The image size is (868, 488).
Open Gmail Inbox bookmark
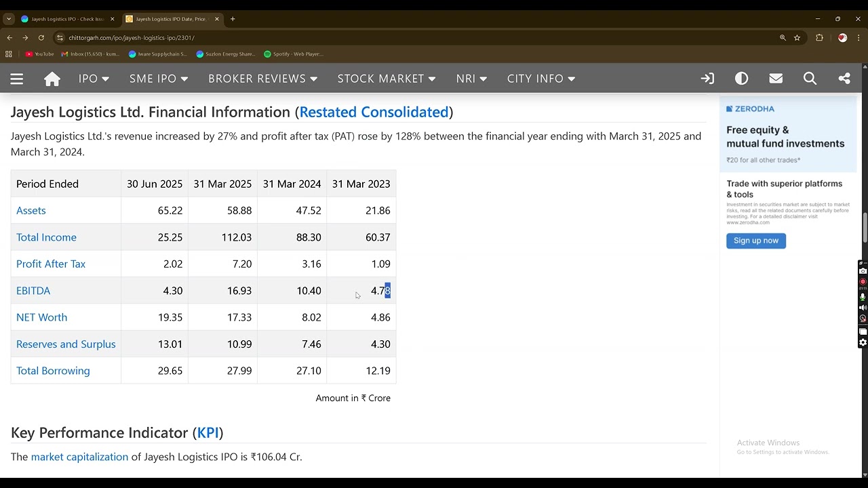(90, 54)
